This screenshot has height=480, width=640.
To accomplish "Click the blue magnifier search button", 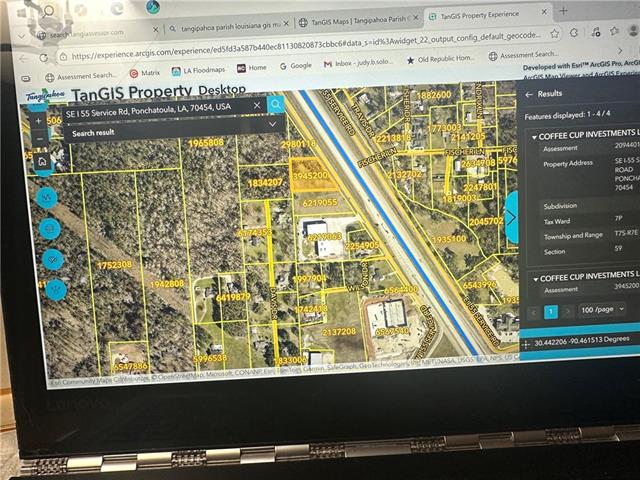I will tap(276, 104).
